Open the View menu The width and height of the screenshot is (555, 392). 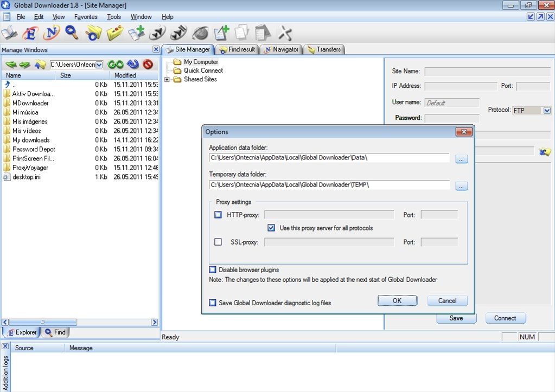click(x=59, y=17)
